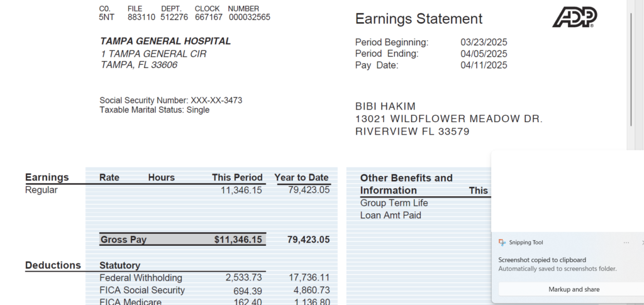
Task: Click the Markup and share button
Action: point(569,289)
